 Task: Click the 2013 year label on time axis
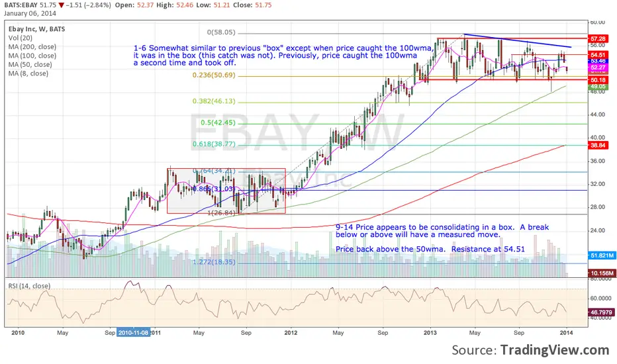[430, 333]
